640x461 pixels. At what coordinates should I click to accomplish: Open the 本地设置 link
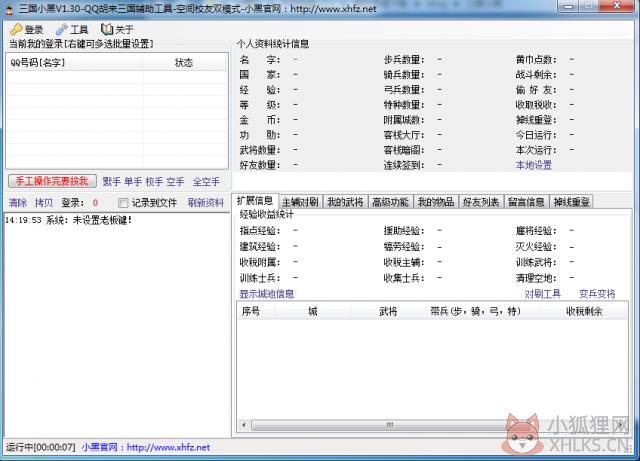pyautogui.click(x=533, y=165)
